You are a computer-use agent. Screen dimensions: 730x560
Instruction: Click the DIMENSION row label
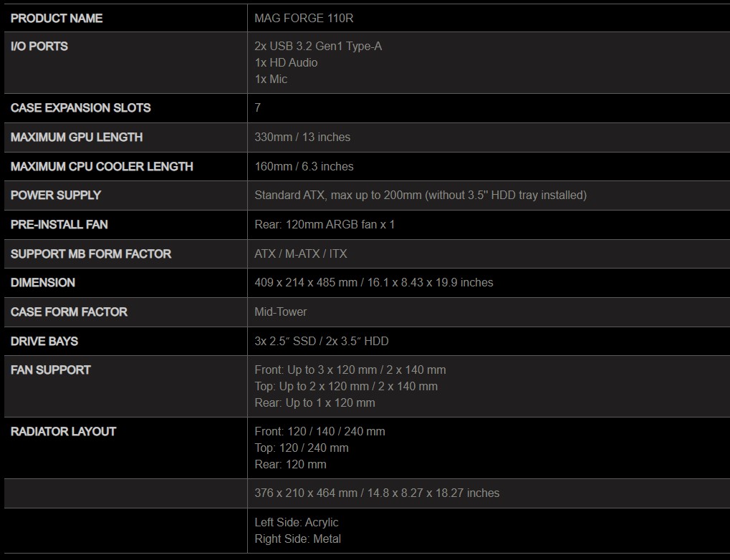click(x=43, y=282)
